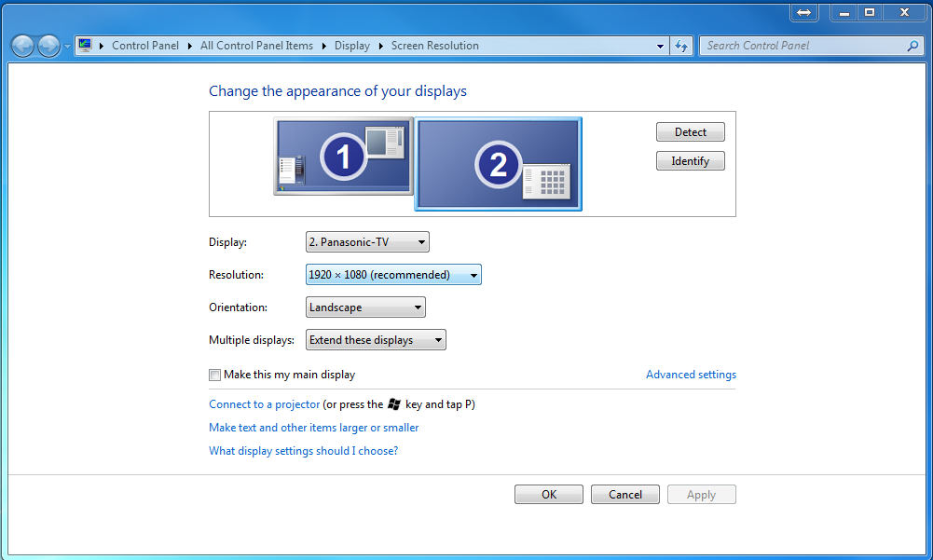Open What display settings should I choose link

point(304,450)
